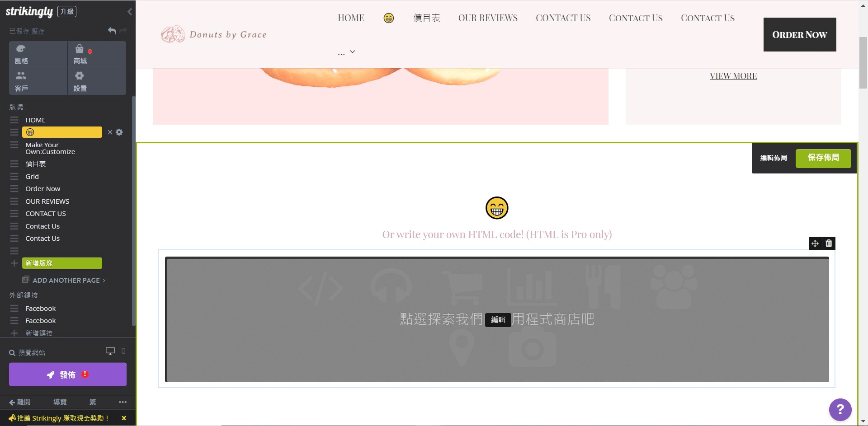The image size is (868, 426).
Task: Collapse the left editor sidebar
Action: (130, 12)
